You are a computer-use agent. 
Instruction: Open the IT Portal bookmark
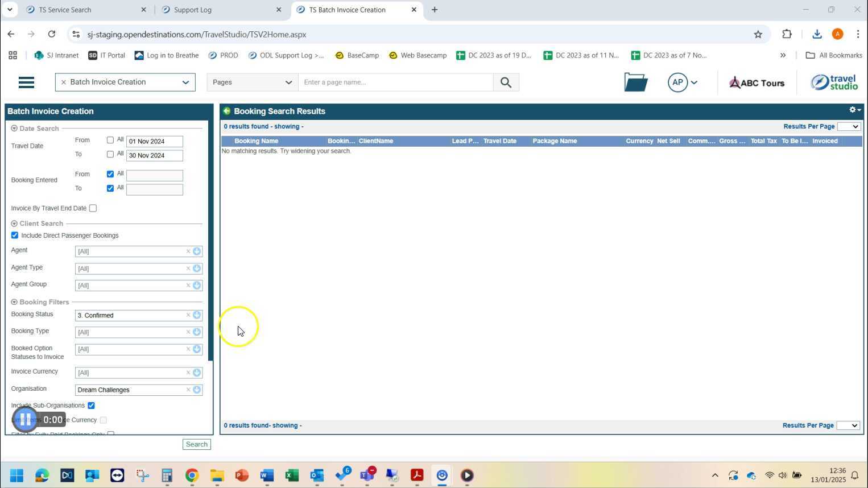point(106,55)
